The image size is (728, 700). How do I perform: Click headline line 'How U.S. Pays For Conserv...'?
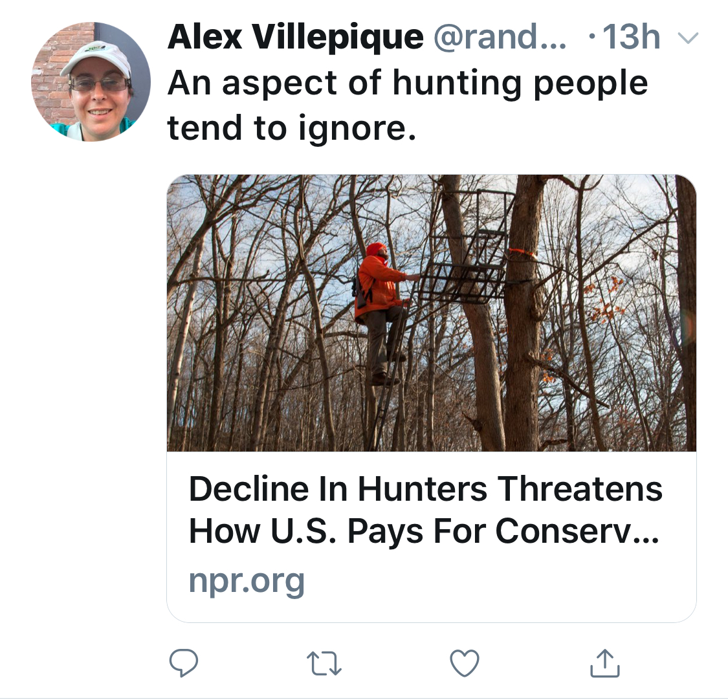tap(424, 532)
